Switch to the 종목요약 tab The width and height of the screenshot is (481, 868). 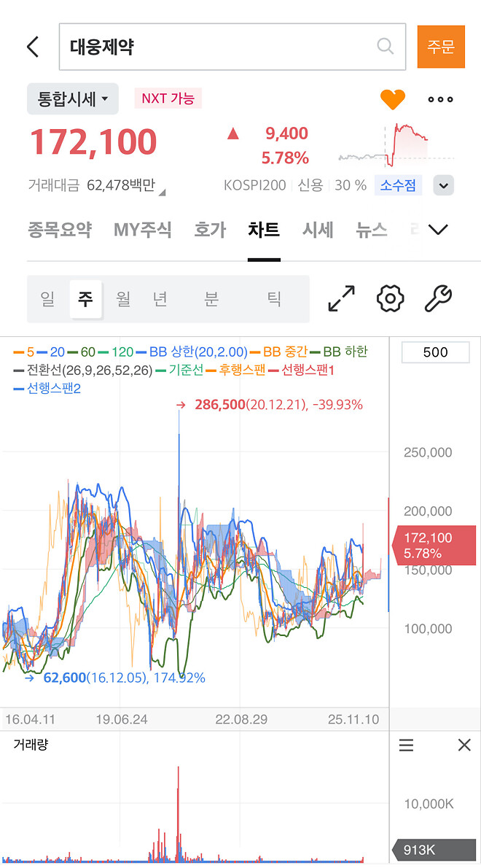[x=60, y=230]
